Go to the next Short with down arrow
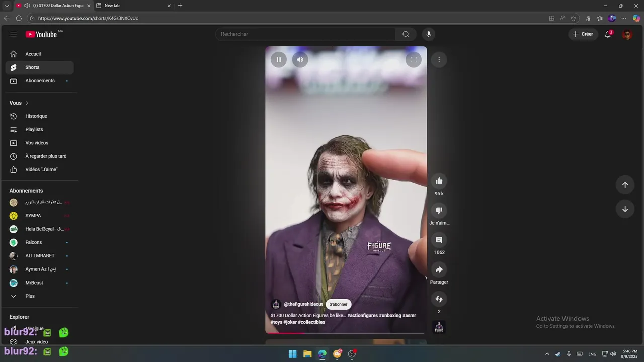Image resolution: width=644 pixels, height=362 pixels. (x=625, y=209)
